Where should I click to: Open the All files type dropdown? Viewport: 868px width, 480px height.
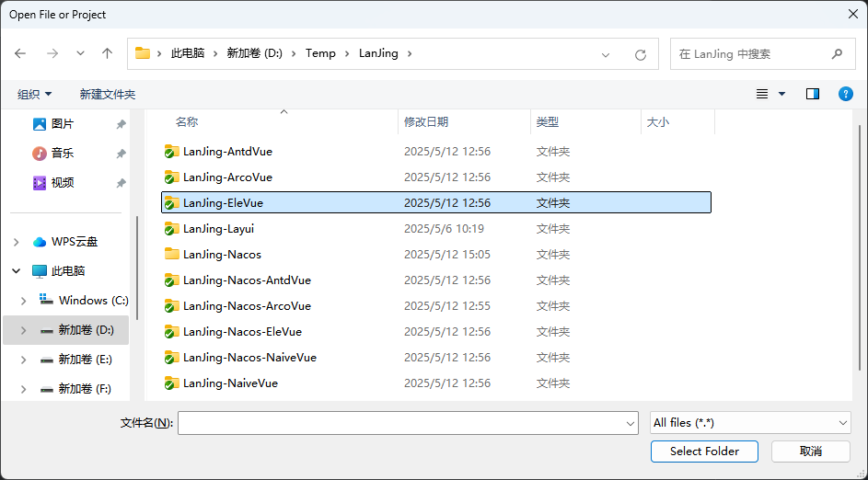(x=749, y=422)
